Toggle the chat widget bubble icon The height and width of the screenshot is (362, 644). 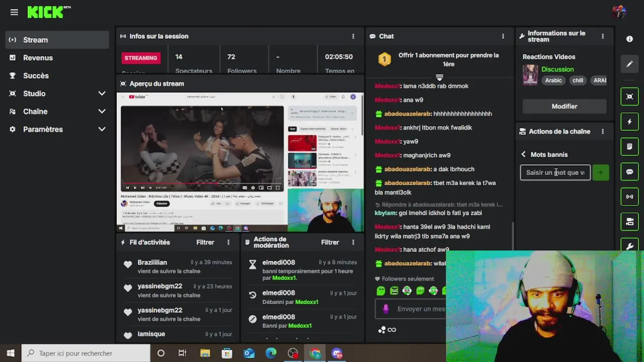[629, 172]
